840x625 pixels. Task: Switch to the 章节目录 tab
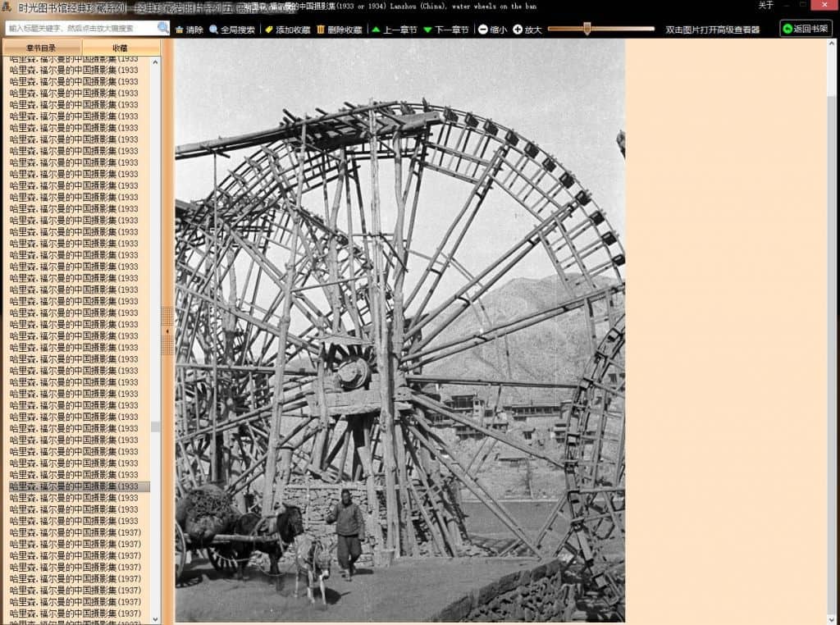(42, 48)
